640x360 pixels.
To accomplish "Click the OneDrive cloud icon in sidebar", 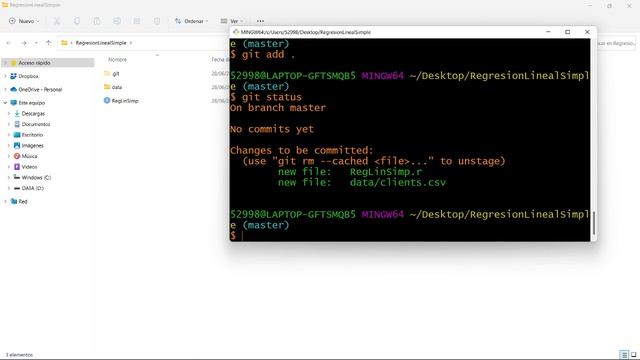I will pyautogui.click(x=13, y=89).
